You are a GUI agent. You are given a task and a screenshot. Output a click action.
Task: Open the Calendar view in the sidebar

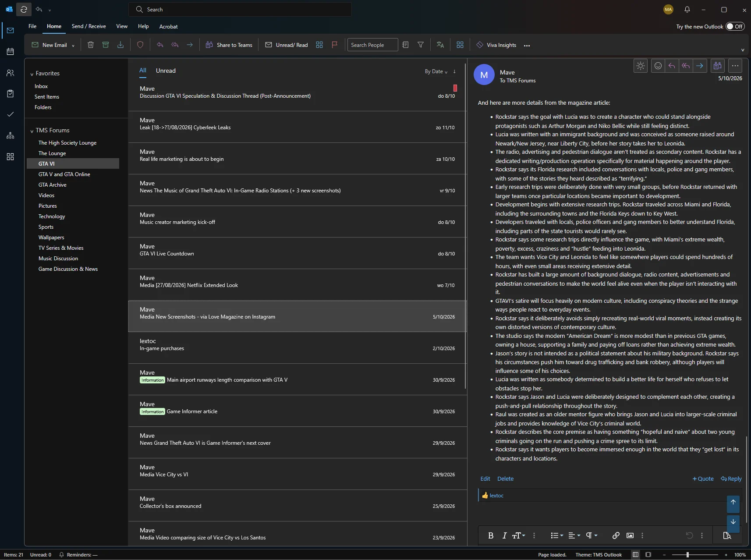click(10, 51)
